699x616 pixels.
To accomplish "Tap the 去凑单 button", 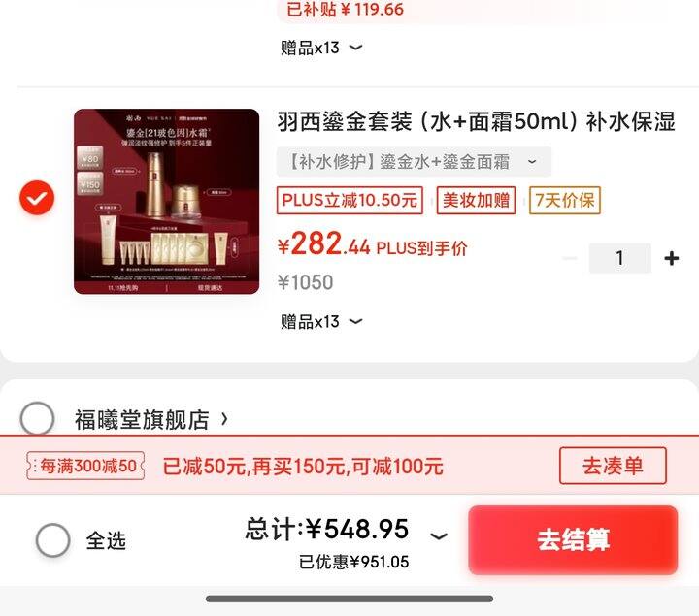I will click(x=613, y=466).
